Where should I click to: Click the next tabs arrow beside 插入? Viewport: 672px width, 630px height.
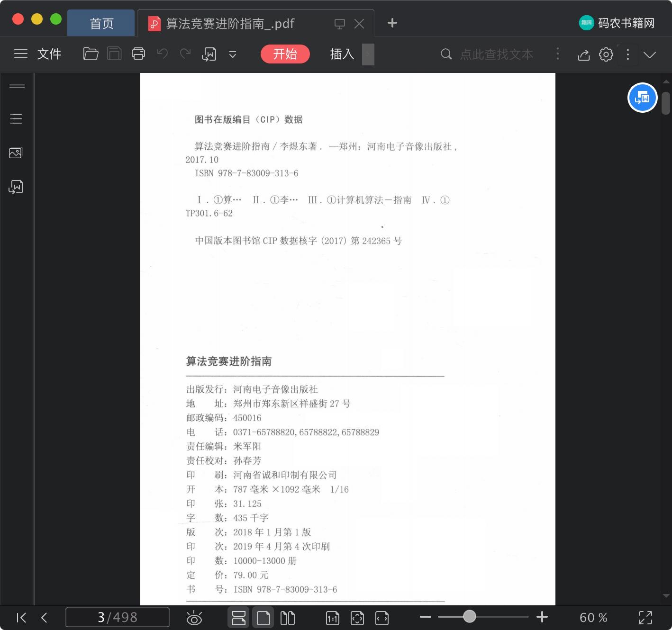coord(368,54)
